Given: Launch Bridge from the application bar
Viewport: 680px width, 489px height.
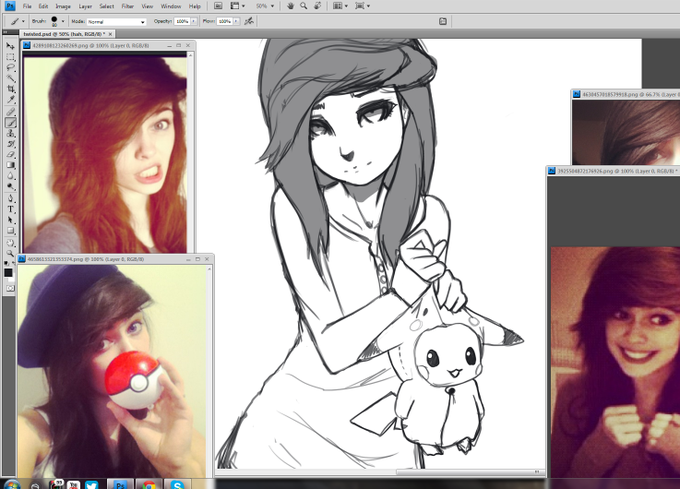Looking at the screenshot, I should [x=218, y=6].
